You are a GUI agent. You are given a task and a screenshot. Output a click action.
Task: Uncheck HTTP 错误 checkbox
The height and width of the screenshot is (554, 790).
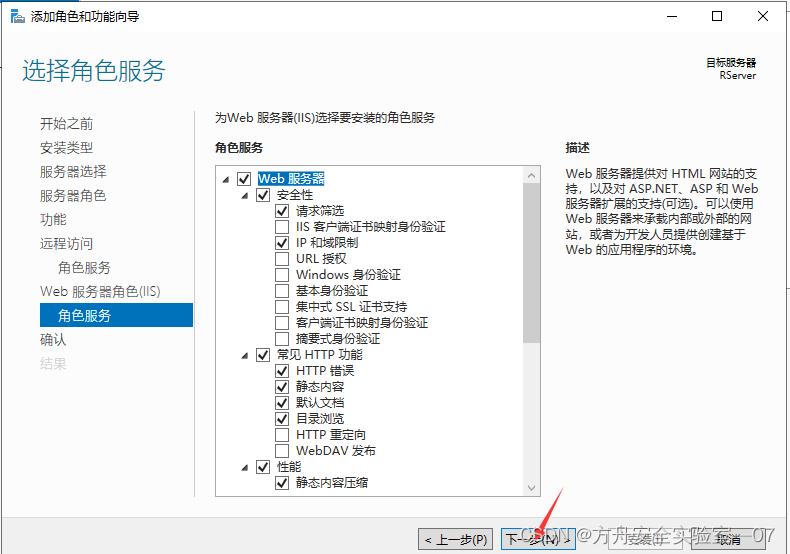click(282, 371)
